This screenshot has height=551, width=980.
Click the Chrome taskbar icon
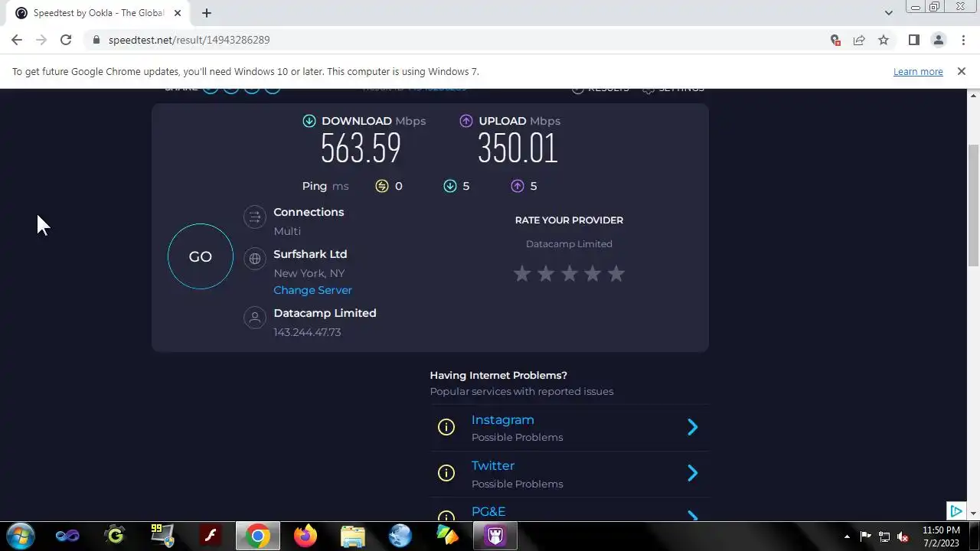point(257,536)
